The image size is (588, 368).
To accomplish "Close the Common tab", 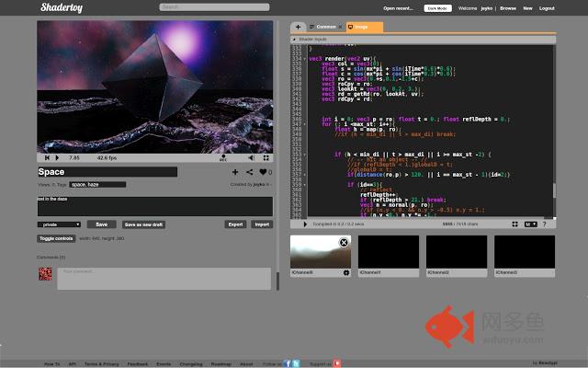I will (x=340, y=27).
